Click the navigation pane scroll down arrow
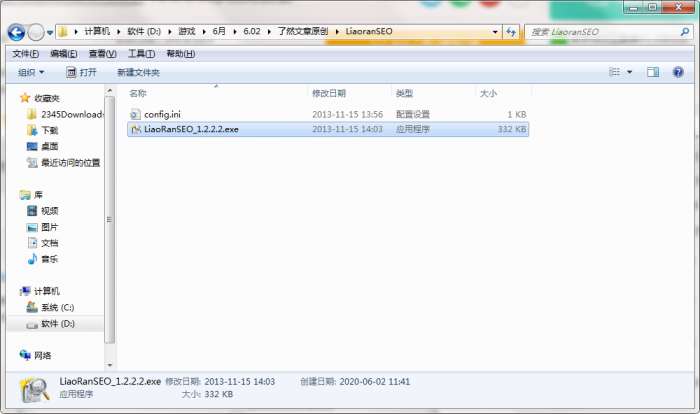Screen dimensions: 700x414 (x=110, y=365)
